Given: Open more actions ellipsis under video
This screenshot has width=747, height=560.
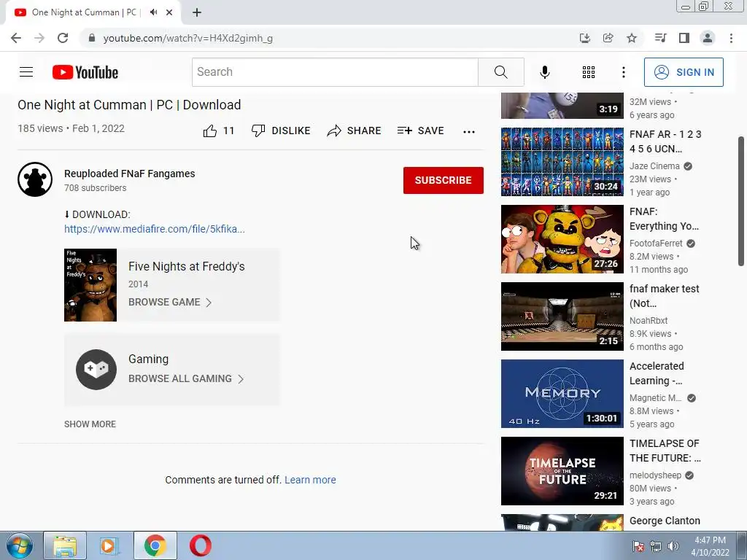Looking at the screenshot, I should pos(469,132).
